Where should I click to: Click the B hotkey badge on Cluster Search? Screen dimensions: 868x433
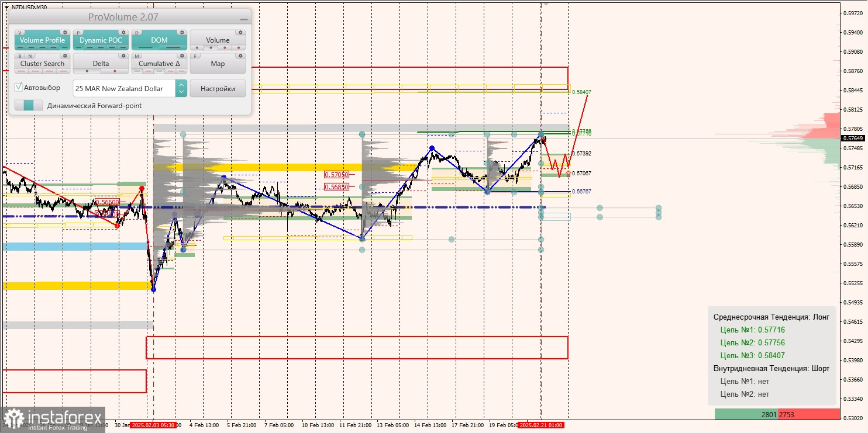[20, 56]
